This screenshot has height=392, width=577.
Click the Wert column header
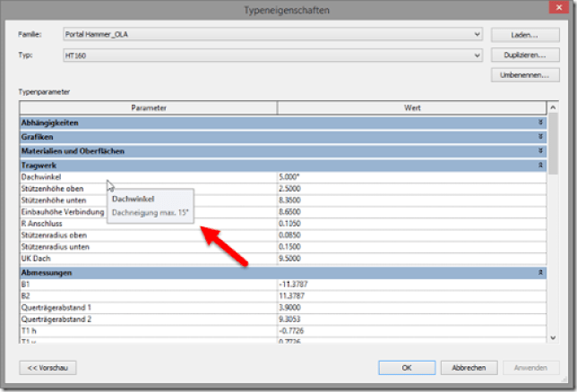pyautogui.click(x=412, y=107)
